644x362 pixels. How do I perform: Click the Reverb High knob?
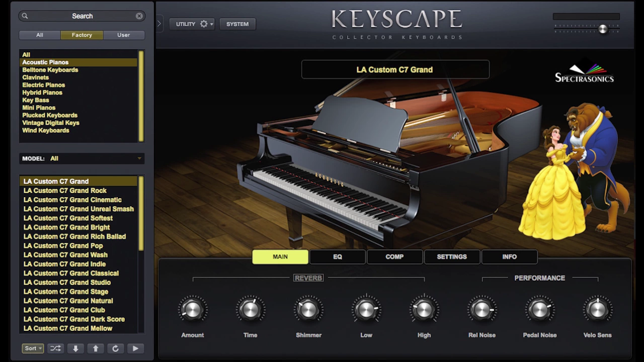[424, 310]
